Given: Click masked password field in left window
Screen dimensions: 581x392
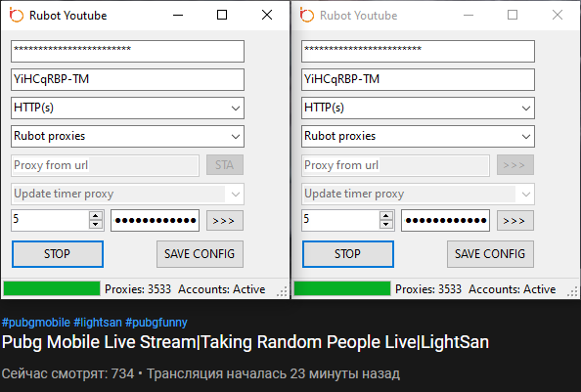Looking at the screenshot, I should point(155,221).
